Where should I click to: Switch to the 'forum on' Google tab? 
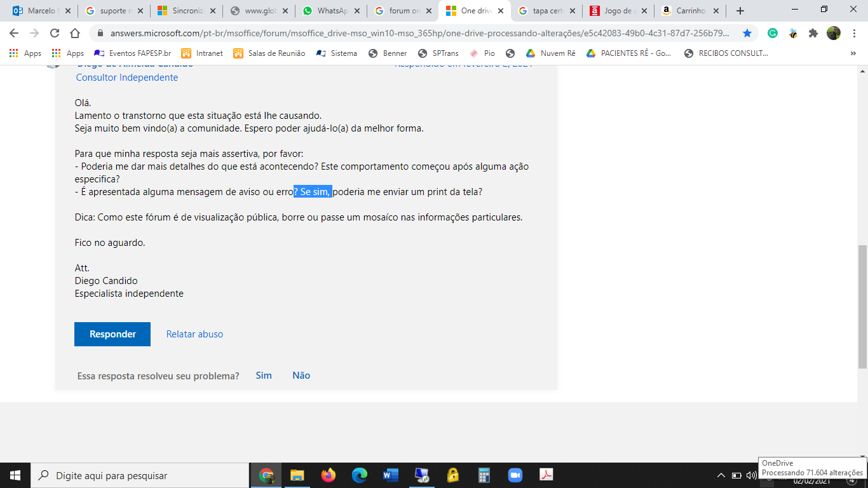tap(404, 11)
